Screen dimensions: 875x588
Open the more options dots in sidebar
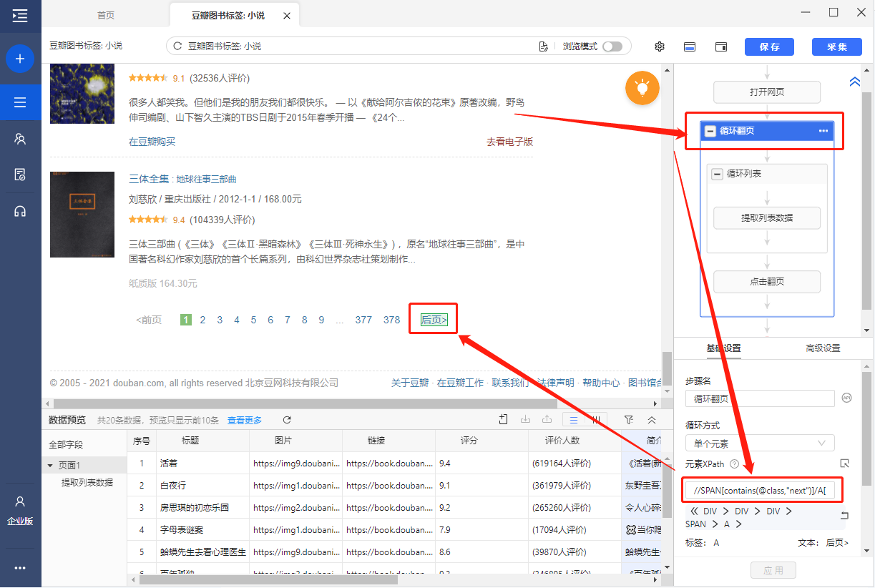(20, 568)
